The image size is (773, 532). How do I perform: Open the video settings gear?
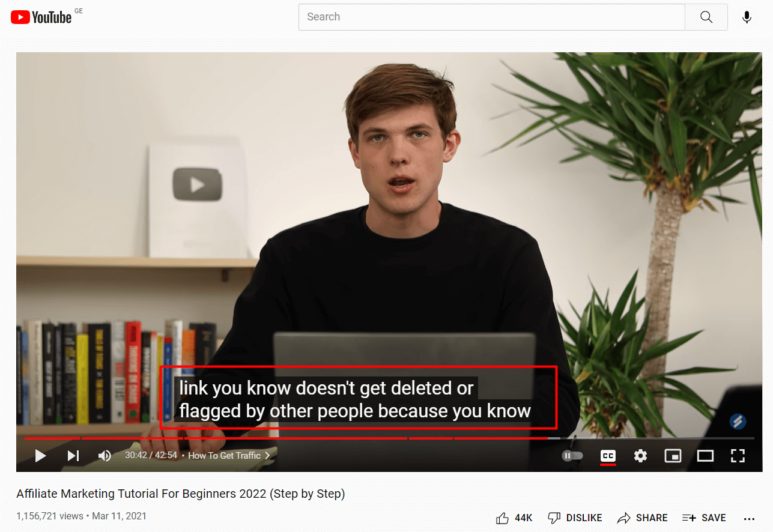click(x=641, y=456)
